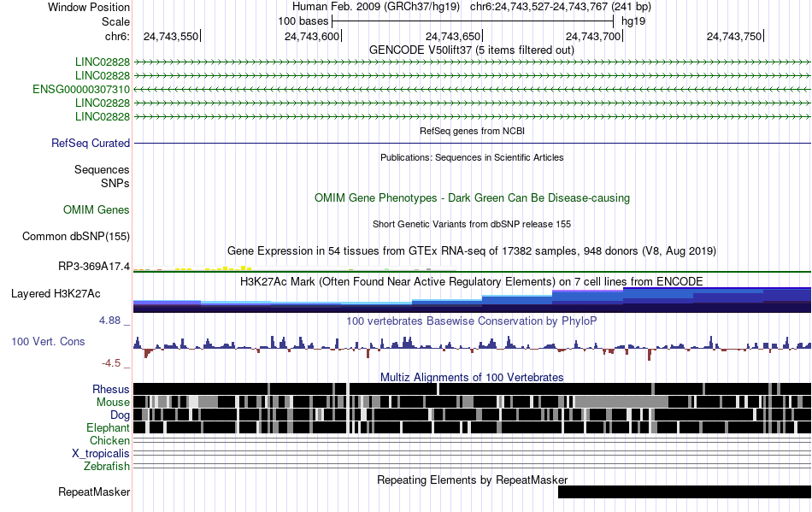Click coordinate marker 24,743,700
The image size is (812, 512).
(593, 36)
